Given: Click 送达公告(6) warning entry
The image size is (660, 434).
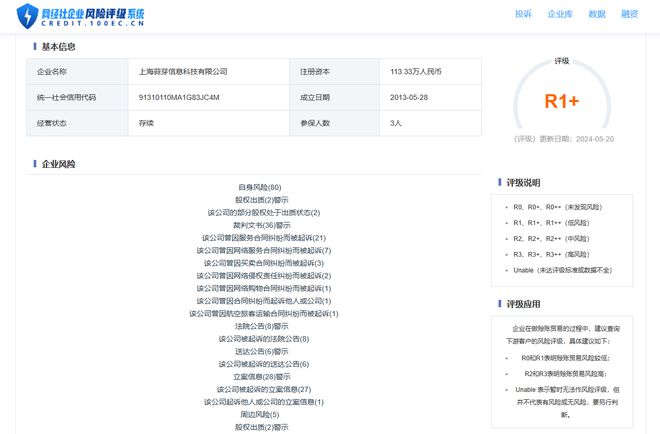Looking at the screenshot, I should pyautogui.click(x=260, y=351).
